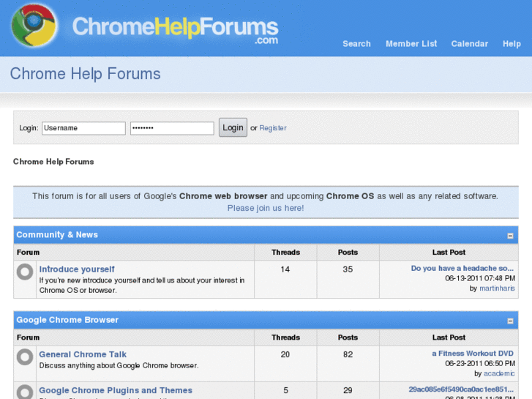Image resolution: width=532 pixels, height=399 pixels.
Task: Click the status icon beside Introduce yourself
Action: [x=25, y=272]
